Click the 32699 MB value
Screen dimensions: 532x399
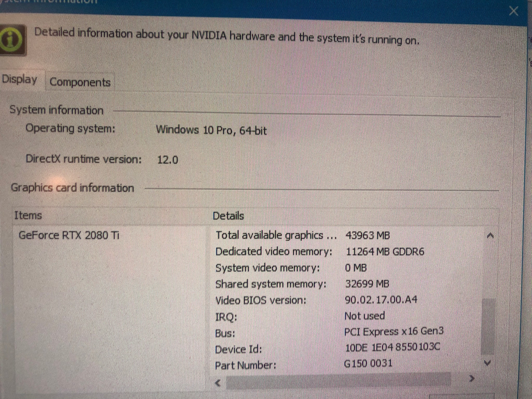tap(367, 284)
